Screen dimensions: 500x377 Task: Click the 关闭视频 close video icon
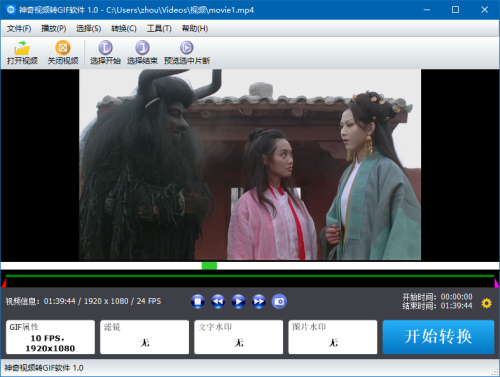(x=63, y=48)
